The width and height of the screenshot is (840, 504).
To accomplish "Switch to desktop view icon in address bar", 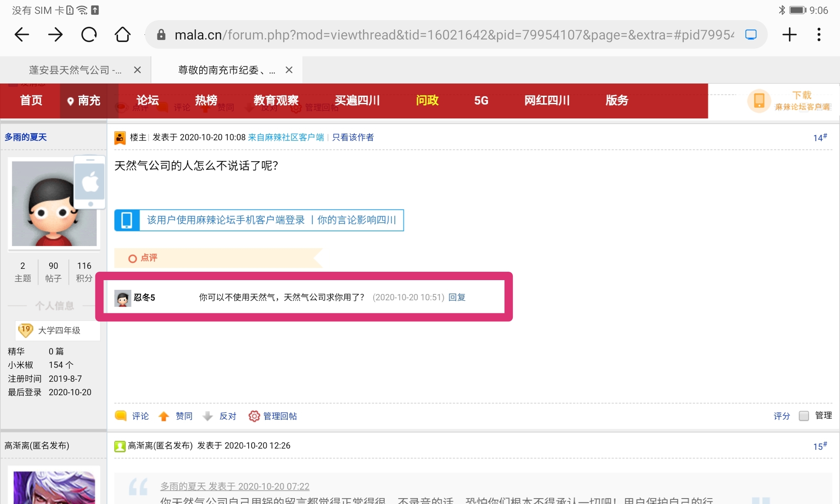I will pos(751,34).
